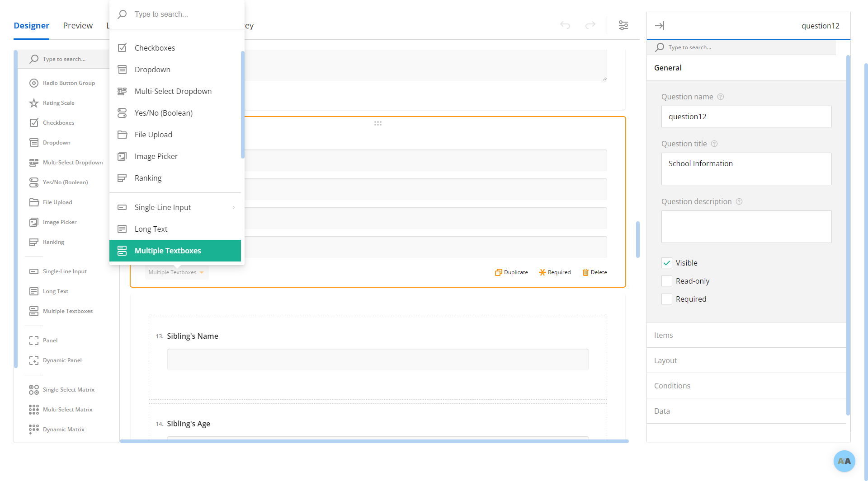This screenshot has height=481, width=868.
Task: Open Single-Line Input submenu arrow
Action: click(x=234, y=207)
